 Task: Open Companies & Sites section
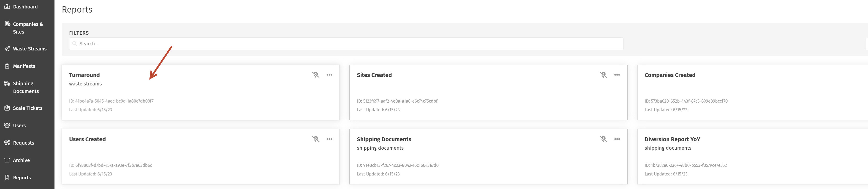click(x=28, y=28)
